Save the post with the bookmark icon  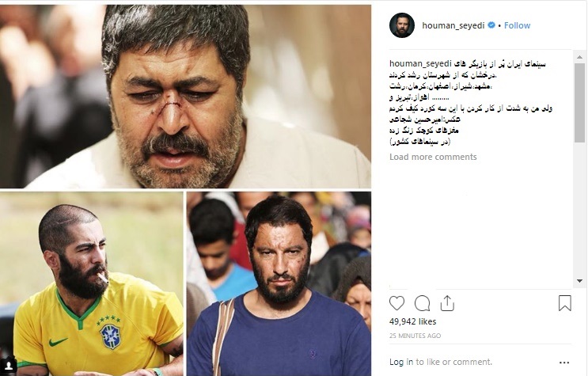coord(565,303)
